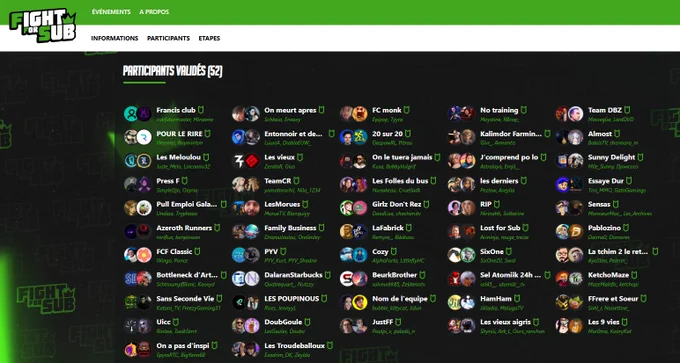Click avatars beside Les vieux team
This screenshot has height=363, width=680.
click(245, 161)
